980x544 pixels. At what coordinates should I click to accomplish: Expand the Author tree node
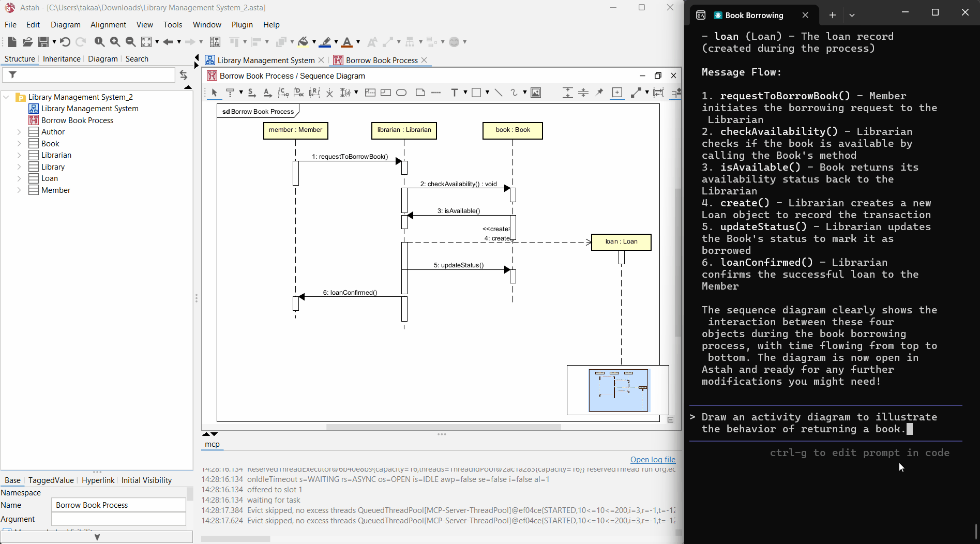tap(19, 132)
